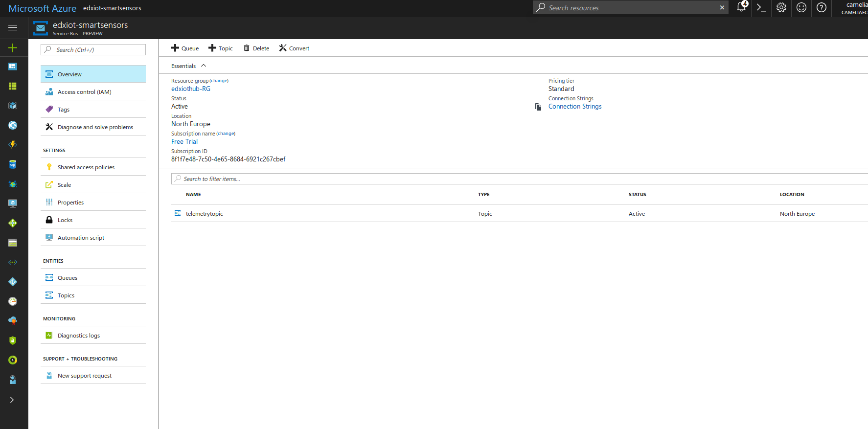This screenshot has width=868, height=429.
Task: Sort by the LOCATION column header
Action: tap(792, 194)
